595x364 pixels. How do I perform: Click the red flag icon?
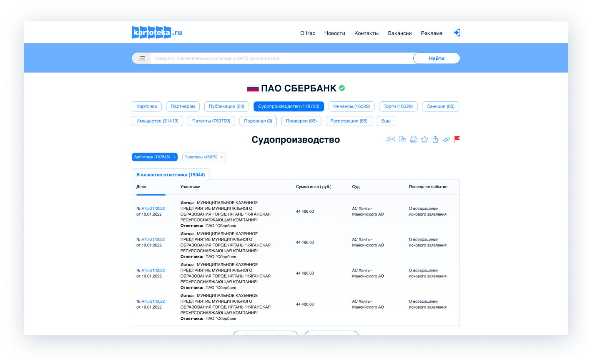(457, 139)
